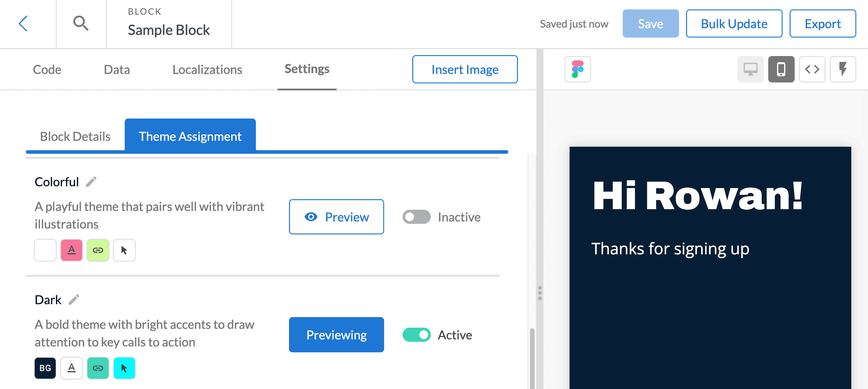
Task: Click the Bulk Update button
Action: pyautogui.click(x=734, y=23)
